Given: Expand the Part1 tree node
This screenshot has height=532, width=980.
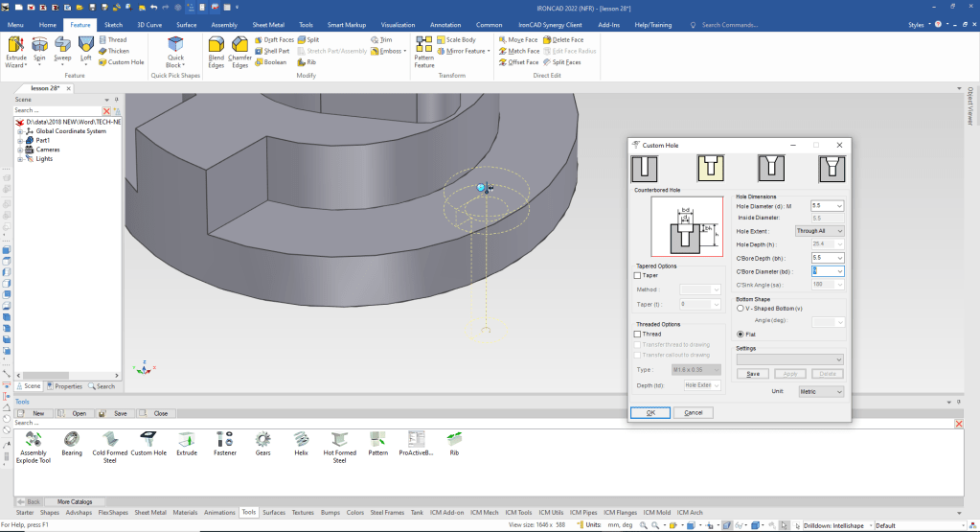Looking at the screenshot, I should [x=20, y=140].
